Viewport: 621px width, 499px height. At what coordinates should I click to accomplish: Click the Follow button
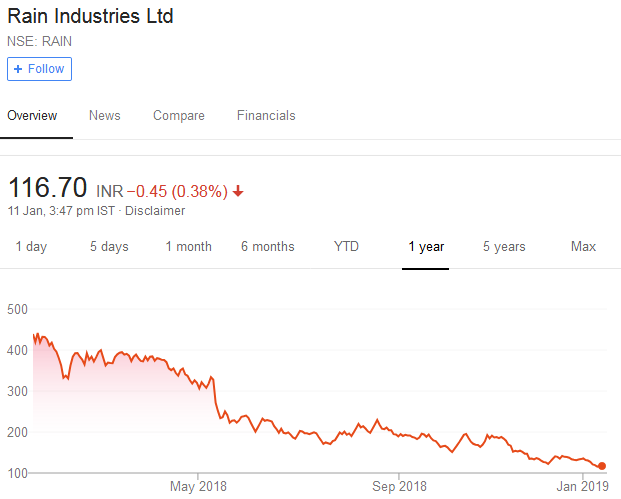[x=39, y=69]
